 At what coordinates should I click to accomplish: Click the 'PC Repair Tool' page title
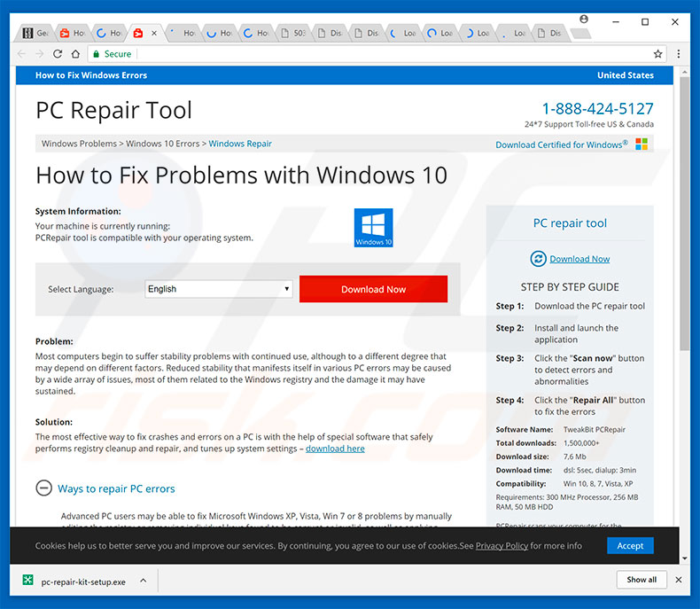coord(113,110)
